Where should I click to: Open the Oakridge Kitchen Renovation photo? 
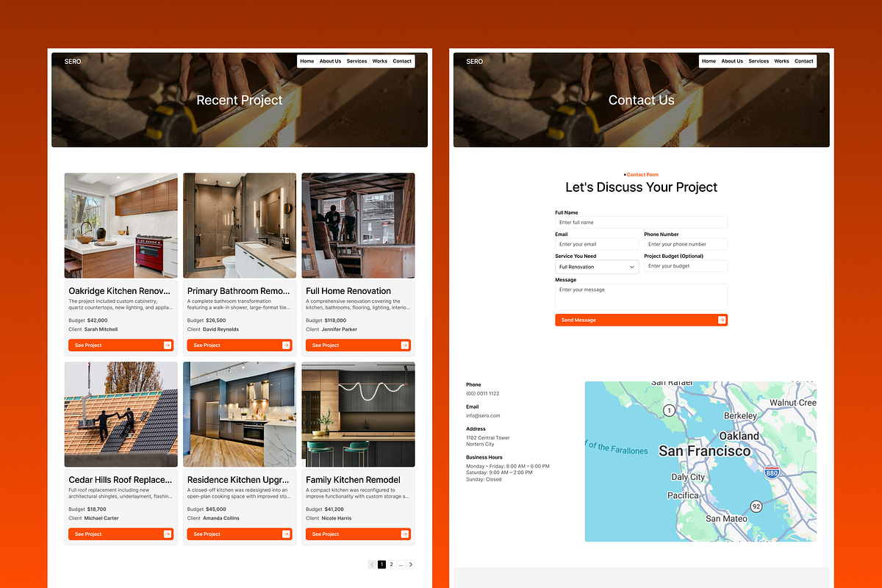pos(121,226)
